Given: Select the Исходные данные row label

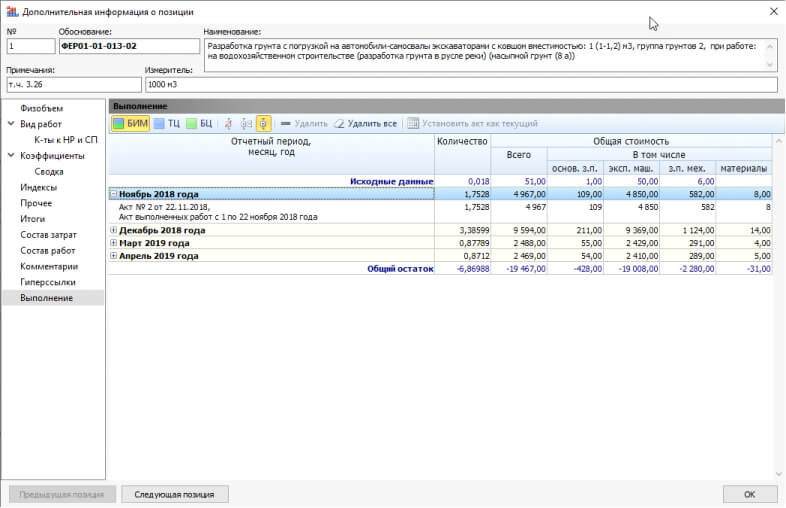Looking at the screenshot, I should coord(391,181).
